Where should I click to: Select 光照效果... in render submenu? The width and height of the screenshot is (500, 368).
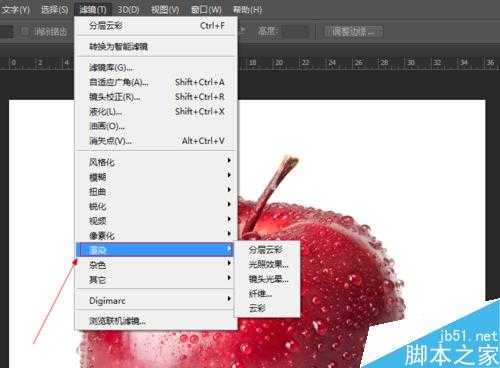(x=267, y=264)
